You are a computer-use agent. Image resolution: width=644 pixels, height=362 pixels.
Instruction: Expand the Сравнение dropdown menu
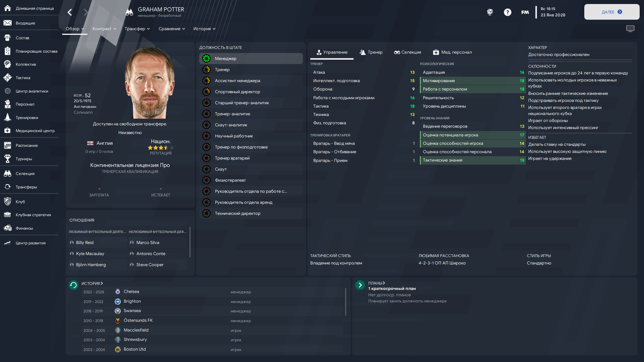coord(172,29)
